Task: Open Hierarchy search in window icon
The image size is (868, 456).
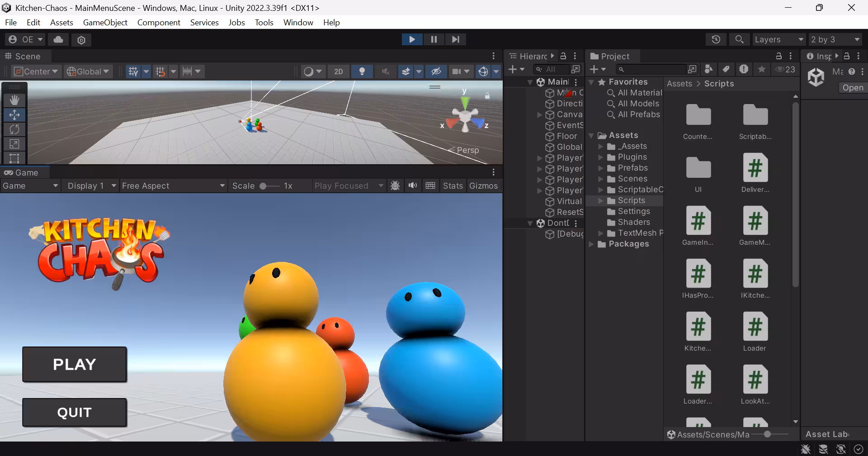Action: click(576, 69)
